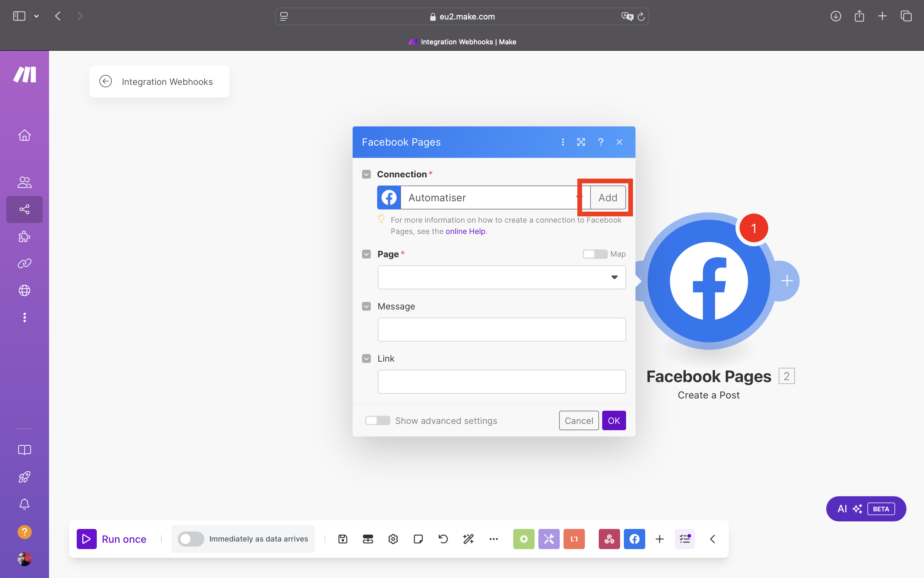The height and width of the screenshot is (578, 924).
Task: Collapse the Connection field checkbox arrow
Action: coord(366,174)
